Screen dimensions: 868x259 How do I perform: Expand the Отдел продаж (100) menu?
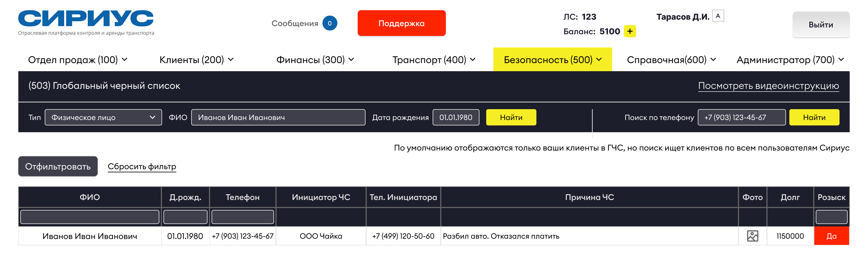[x=77, y=60]
